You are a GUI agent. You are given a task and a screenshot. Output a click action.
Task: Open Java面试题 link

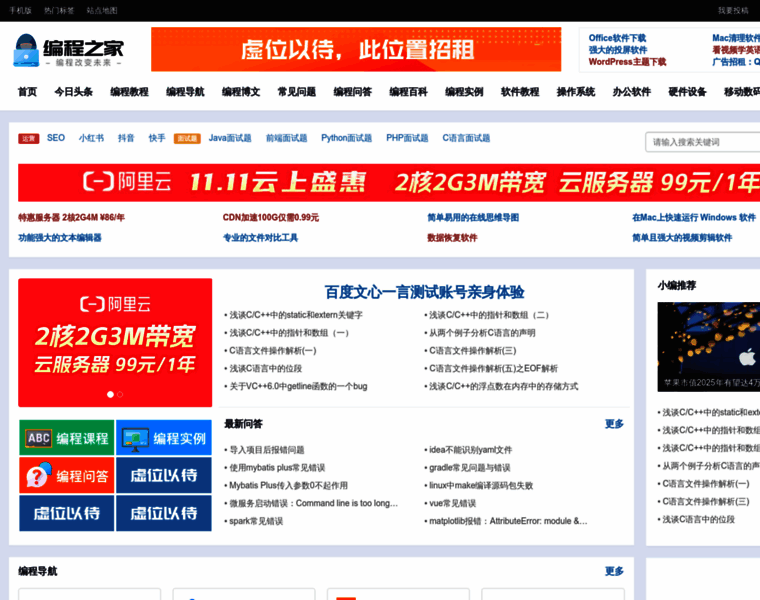point(230,138)
